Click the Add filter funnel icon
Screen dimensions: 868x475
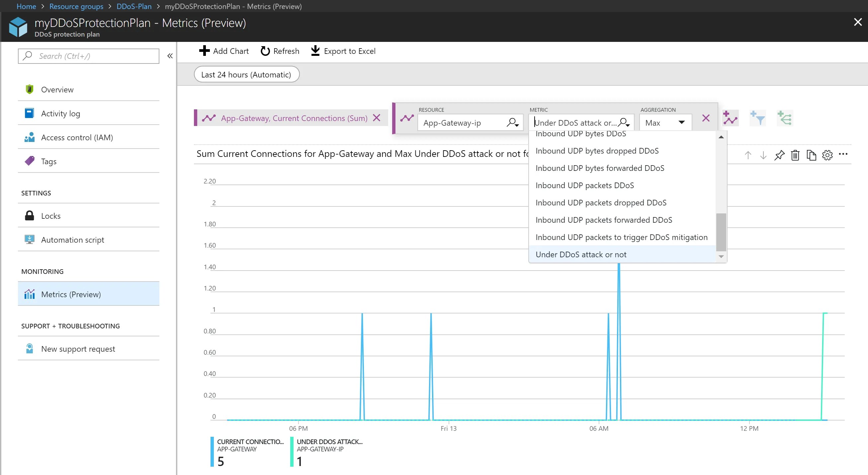(x=757, y=118)
